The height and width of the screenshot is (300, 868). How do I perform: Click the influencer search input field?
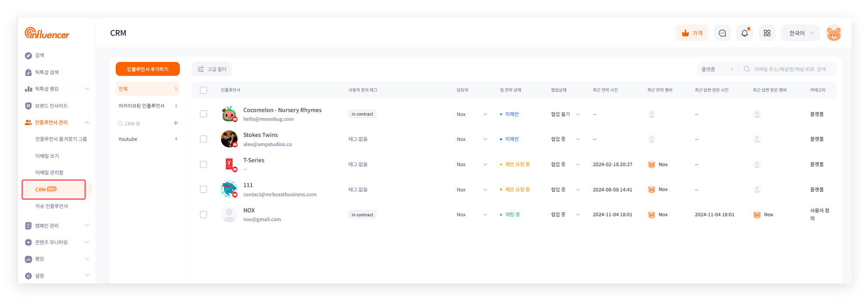click(790, 69)
